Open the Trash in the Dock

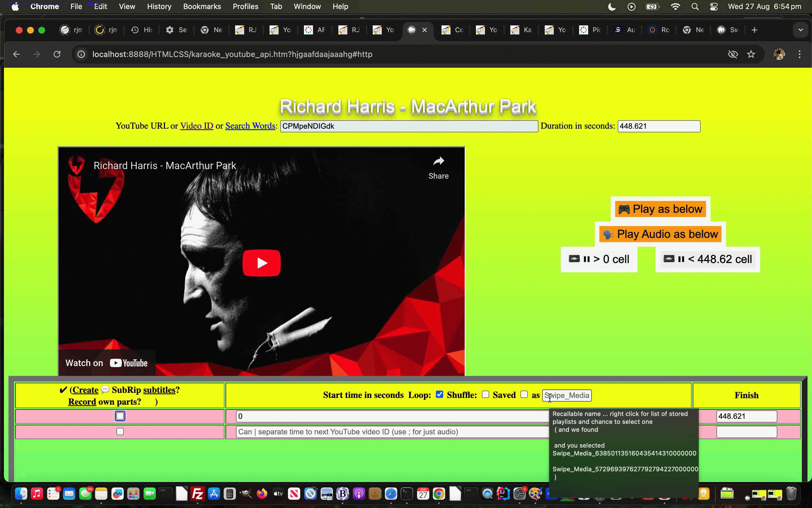[x=791, y=494]
